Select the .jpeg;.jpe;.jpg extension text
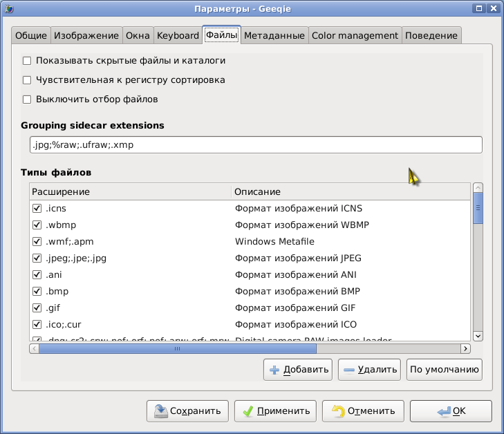 pos(76,258)
